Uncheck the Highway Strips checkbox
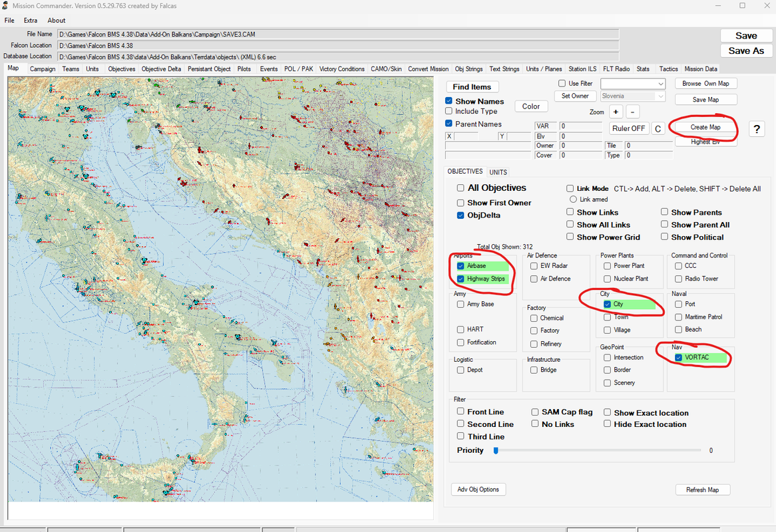This screenshot has width=776, height=532. 461,279
